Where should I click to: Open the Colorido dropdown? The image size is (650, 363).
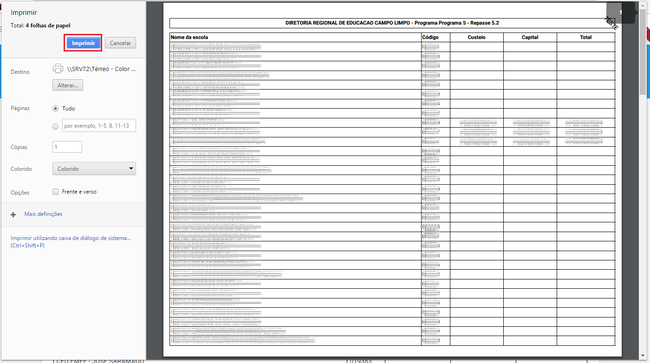tap(94, 169)
